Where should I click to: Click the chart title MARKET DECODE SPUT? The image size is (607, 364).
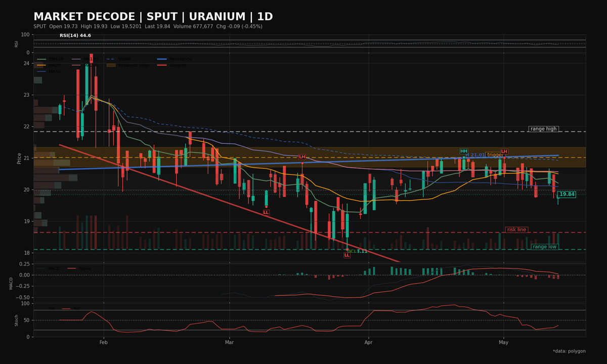click(x=153, y=17)
